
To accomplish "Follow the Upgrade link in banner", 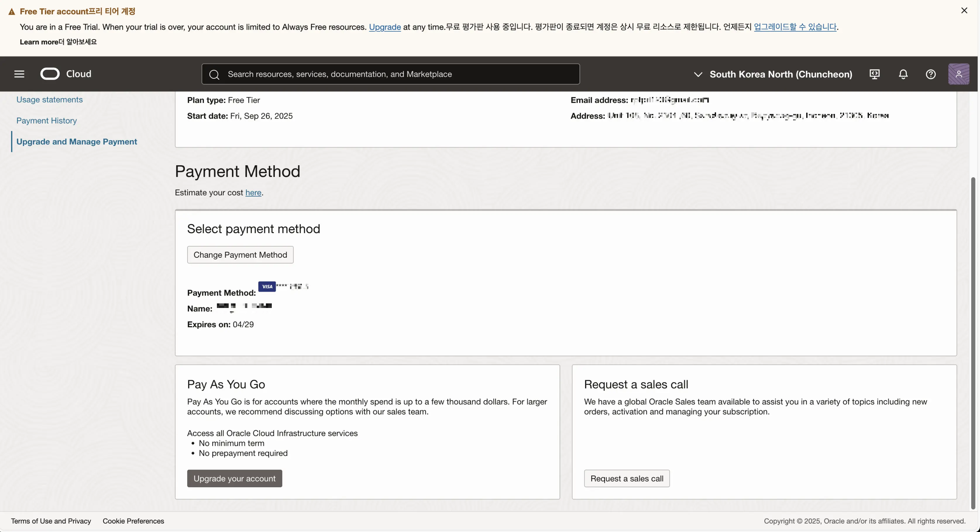I will pos(384,27).
